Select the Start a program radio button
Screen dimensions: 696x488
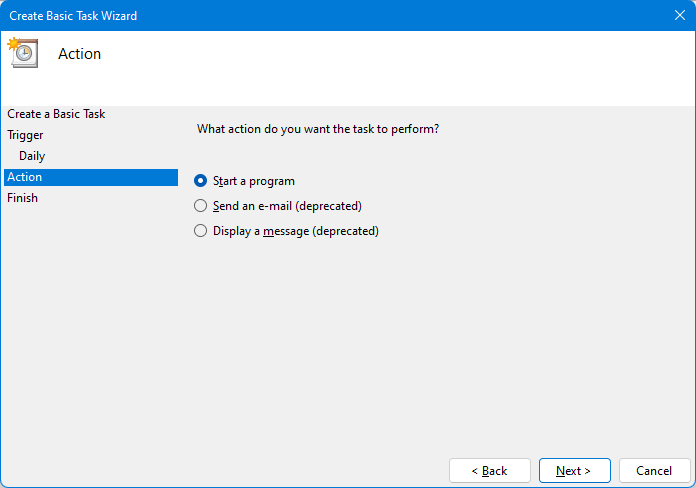click(200, 181)
